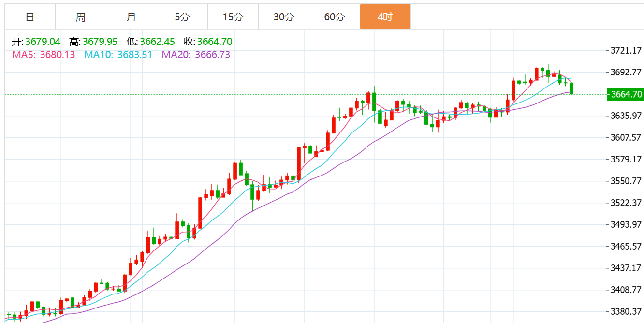This screenshot has width=644, height=323.
Task: Click the latest green candlestick at current price
Action: click(x=571, y=88)
